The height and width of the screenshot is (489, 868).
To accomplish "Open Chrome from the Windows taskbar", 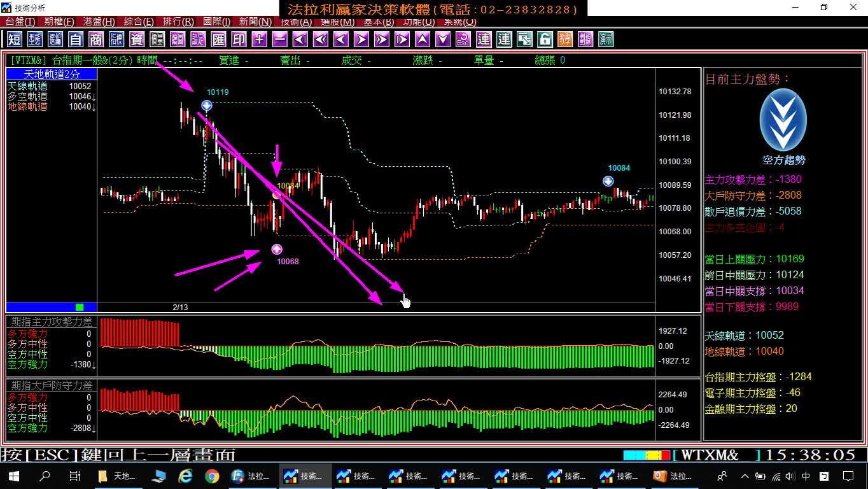I will click(x=212, y=476).
